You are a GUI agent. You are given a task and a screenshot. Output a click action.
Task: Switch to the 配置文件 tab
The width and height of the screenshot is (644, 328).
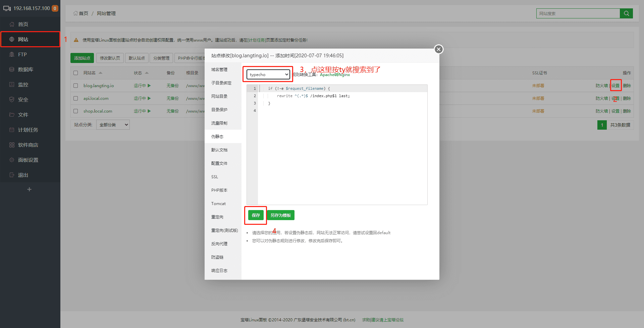(x=223, y=163)
